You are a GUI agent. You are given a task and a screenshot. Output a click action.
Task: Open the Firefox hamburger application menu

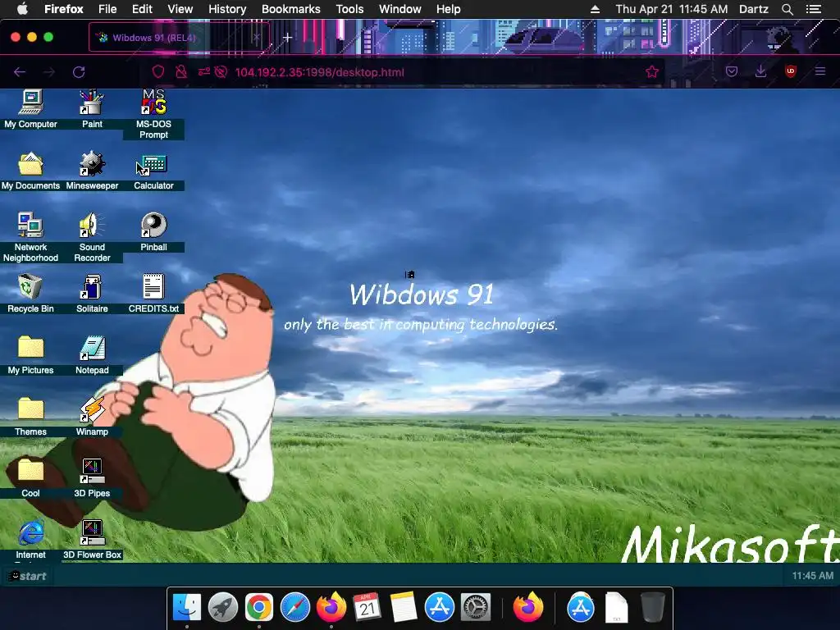820,71
